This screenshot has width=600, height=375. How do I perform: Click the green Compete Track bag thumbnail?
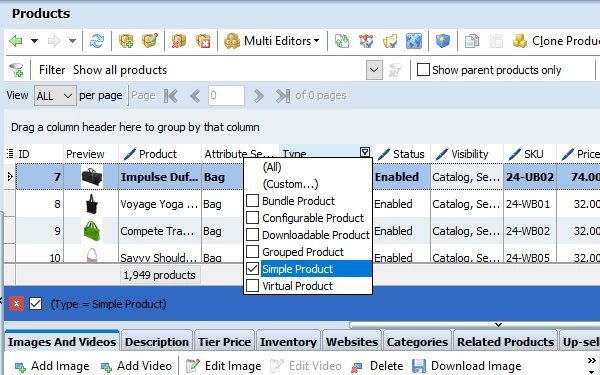point(92,231)
